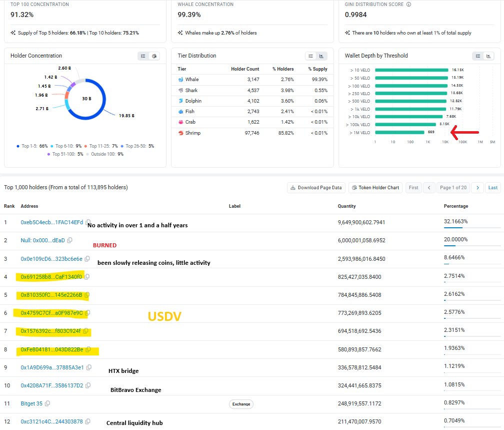Select the Dolphin tier row
This screenshot has height=430, width=504.
coord(252,101)
